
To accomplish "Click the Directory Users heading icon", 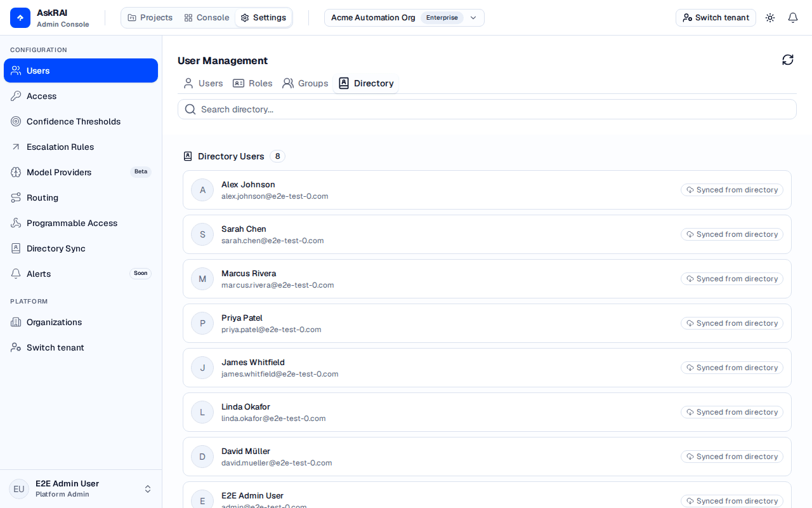I will (188, 156).
